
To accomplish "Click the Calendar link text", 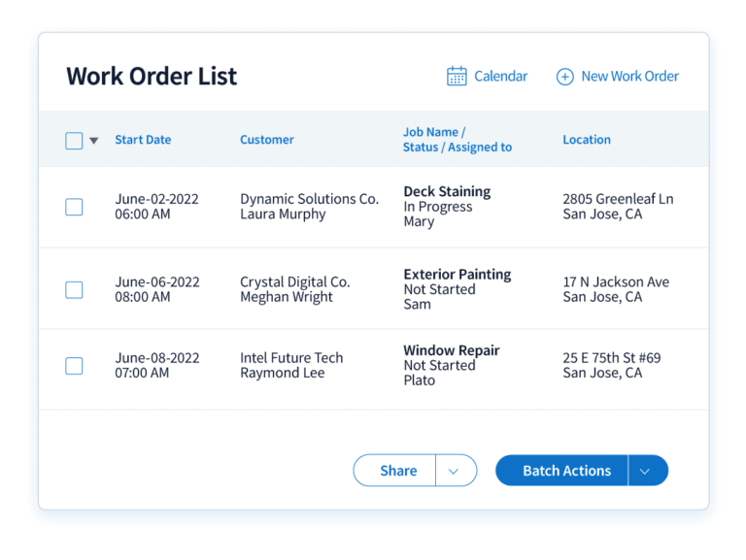I will (500, 76).
